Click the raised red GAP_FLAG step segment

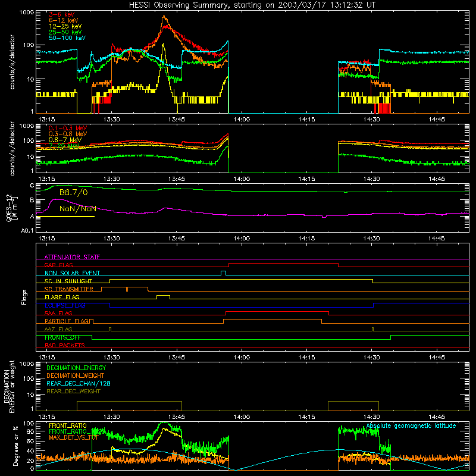pyautogui.click(x=283, y=263)
